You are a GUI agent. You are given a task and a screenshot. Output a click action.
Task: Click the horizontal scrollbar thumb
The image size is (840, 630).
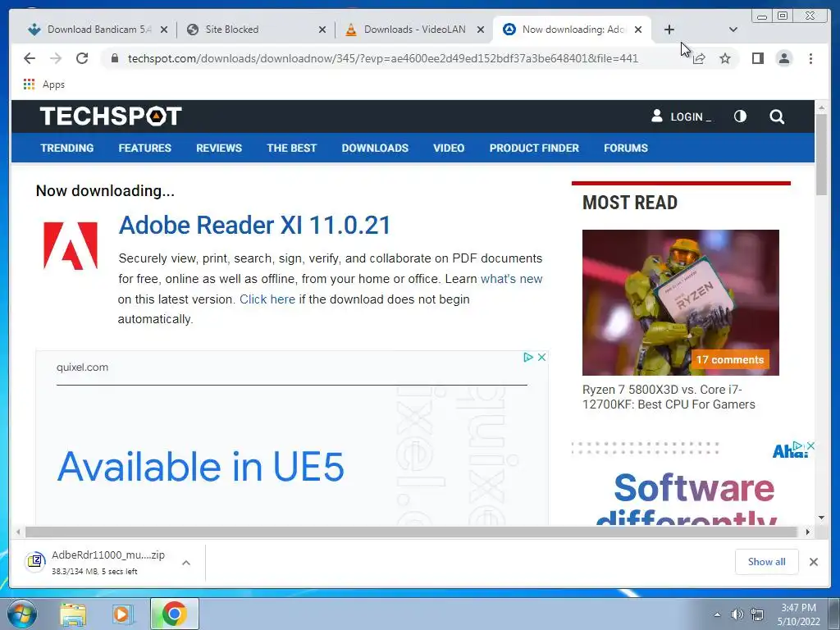click(x=411, y=532)
